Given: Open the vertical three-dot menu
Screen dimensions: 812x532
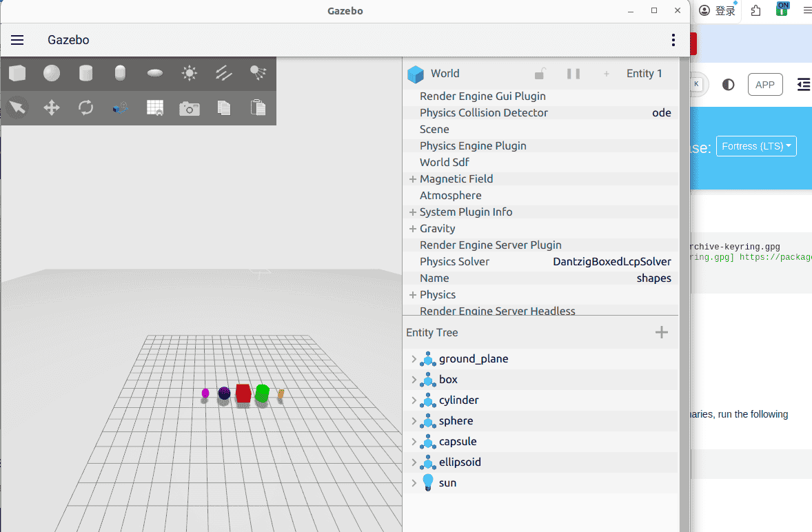Looking at the screenshot, I should coord(673,40).
